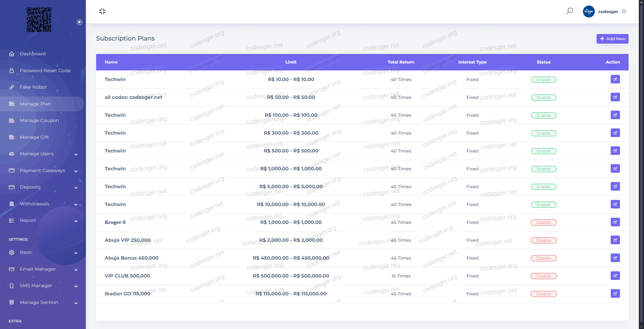Edit the VIP CLUB 500,000 plan
Screen dimensions: 644x329
tap(615, 276)
